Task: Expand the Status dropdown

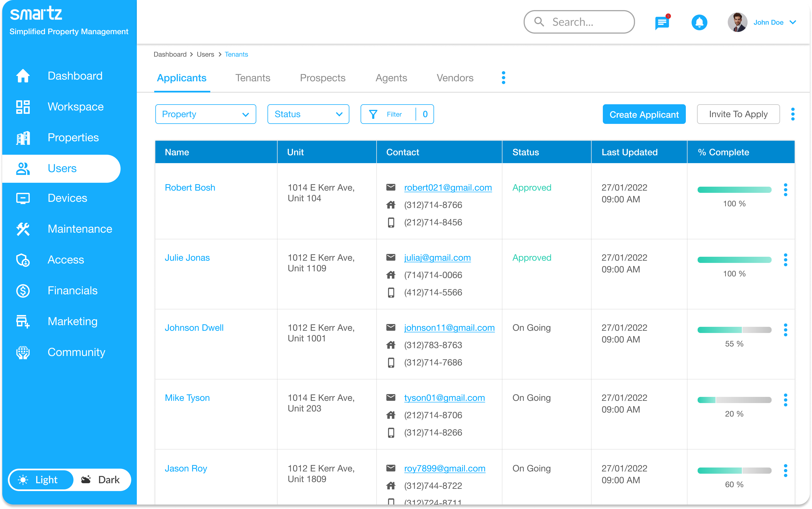Action: coord(308,114)
